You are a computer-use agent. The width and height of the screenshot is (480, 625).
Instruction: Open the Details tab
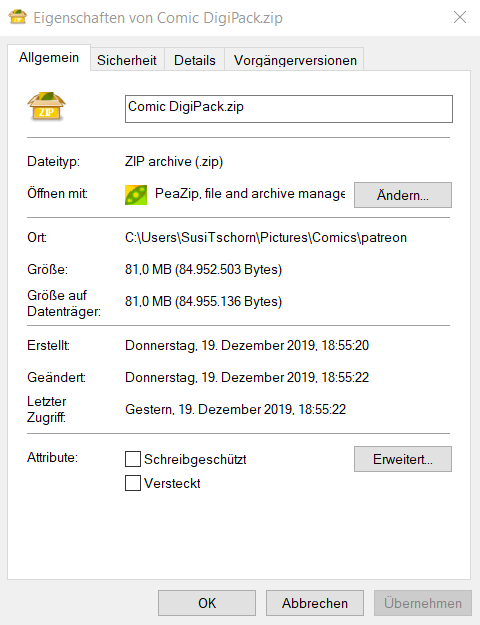click(195, 60)
